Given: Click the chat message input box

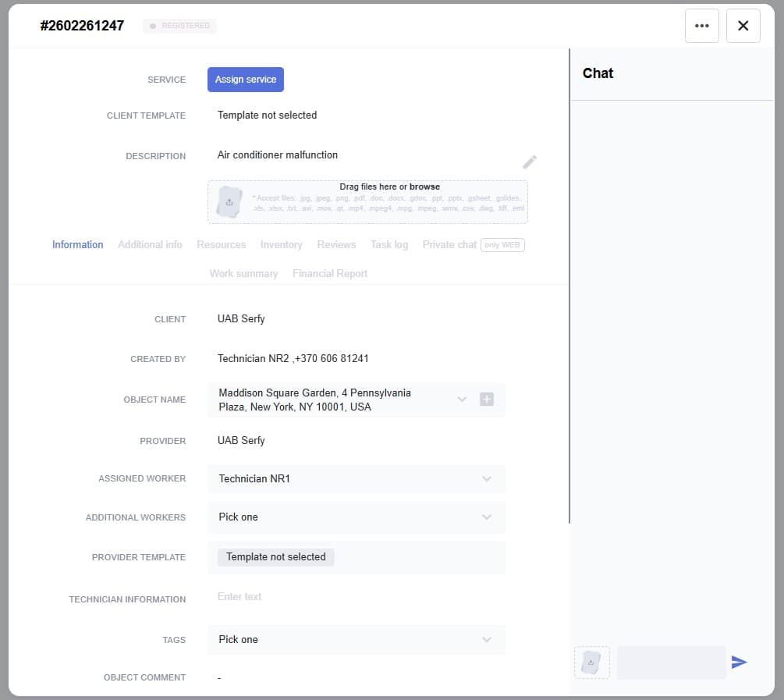Looking at the screenshot, I should [671, 663].
